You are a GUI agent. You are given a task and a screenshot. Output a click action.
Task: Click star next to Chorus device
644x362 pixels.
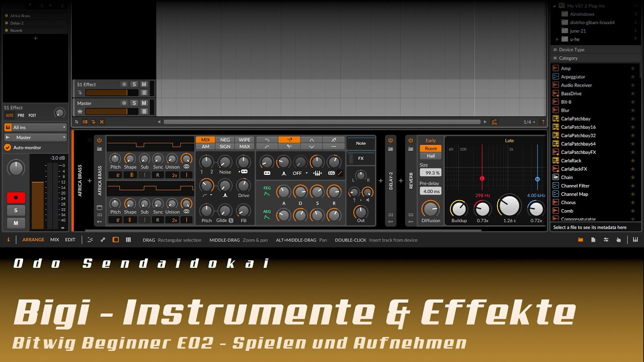pos(633,203)
